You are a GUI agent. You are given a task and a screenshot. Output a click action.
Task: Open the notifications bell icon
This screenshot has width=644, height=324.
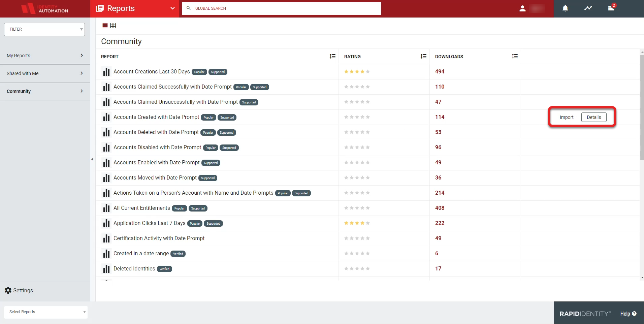(x=565, y=8)
